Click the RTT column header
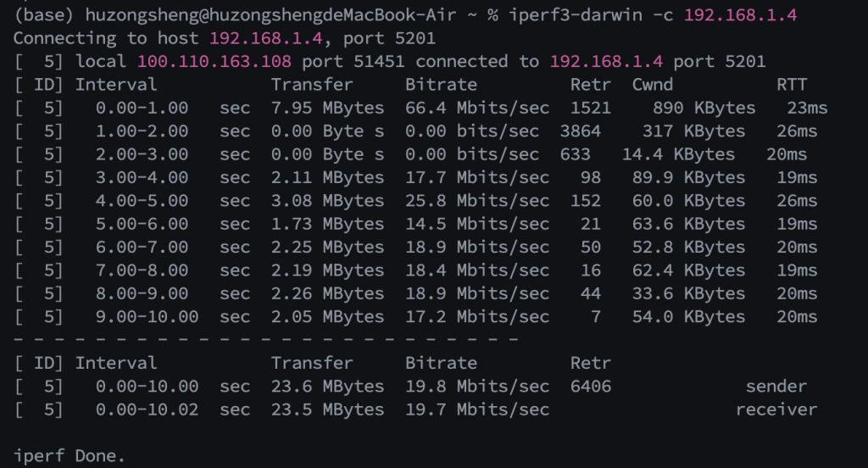Image resolution: width=868 pixels, height=468 pixels. (792, 84)
